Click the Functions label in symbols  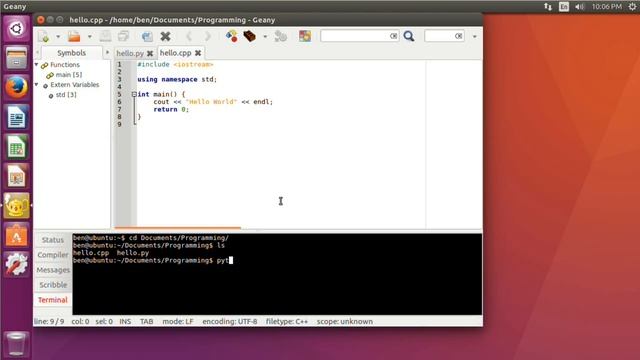(65, 64)
